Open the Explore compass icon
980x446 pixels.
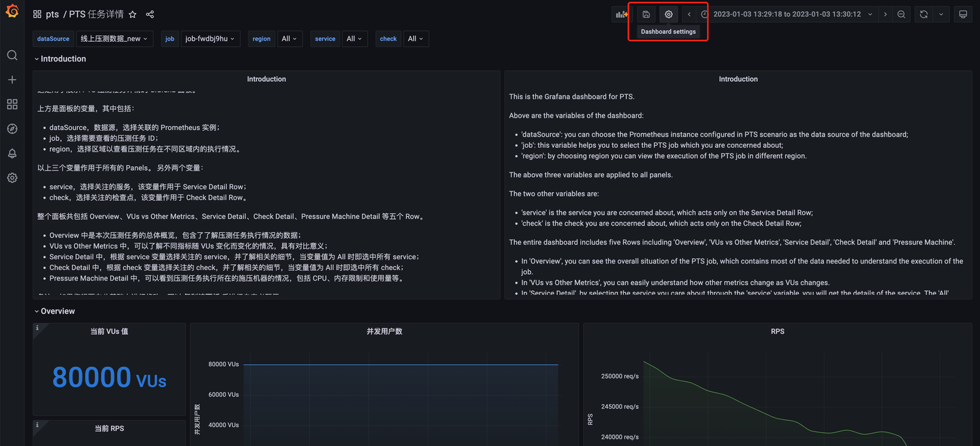coord(12,129)
